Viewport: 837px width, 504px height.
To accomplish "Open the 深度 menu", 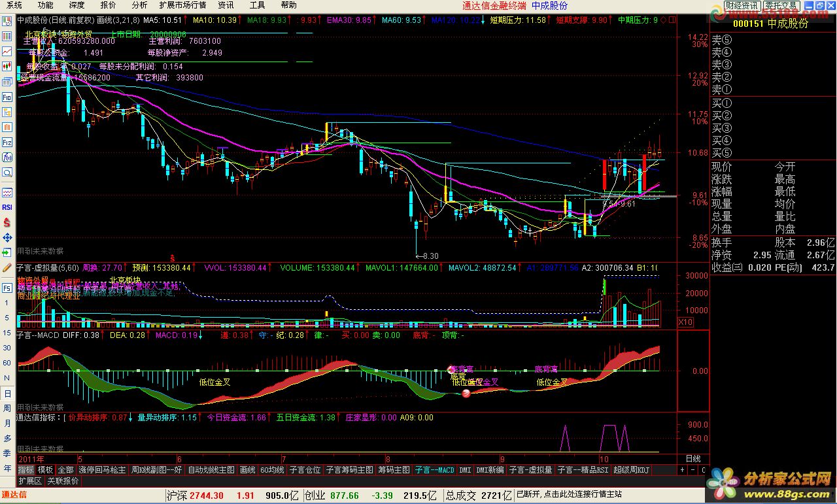I will [x=77, y=5].
